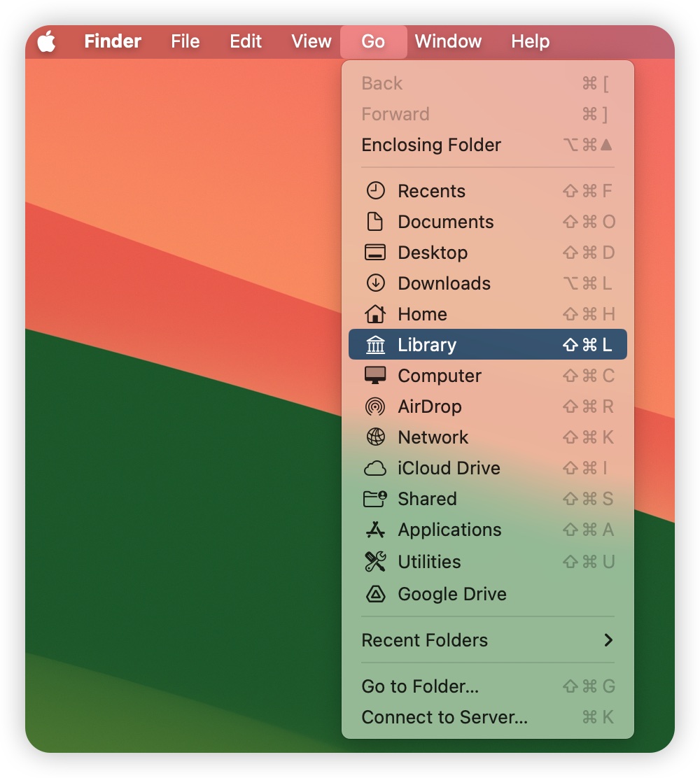Click the Utilities tools icon
The image size is (700, 778).
(x=375, y=561)
